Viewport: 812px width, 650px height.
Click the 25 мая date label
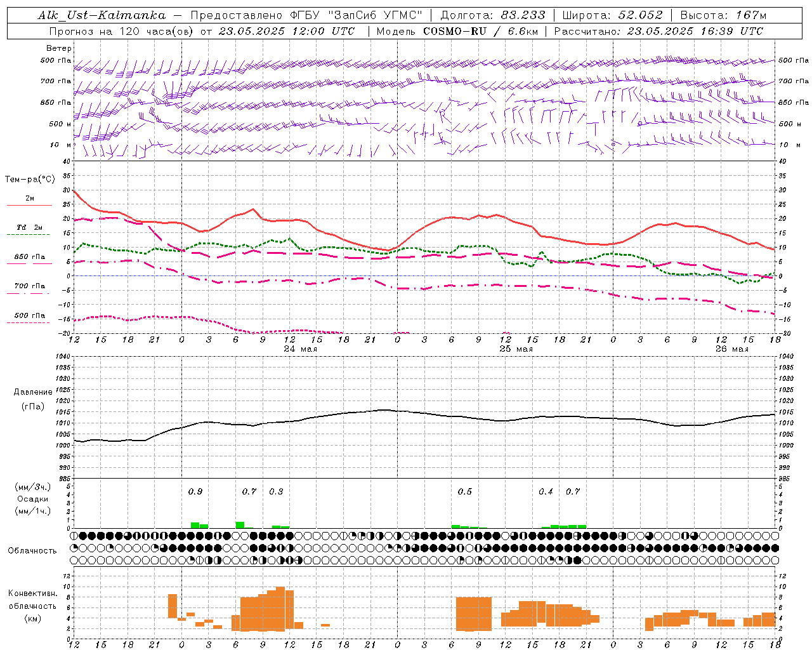tap(516, 349)
